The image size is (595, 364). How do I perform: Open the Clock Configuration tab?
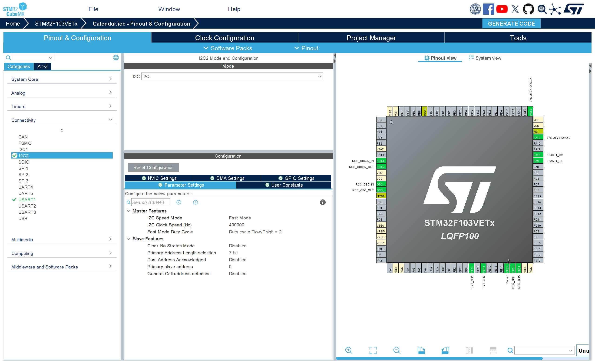pyautogui.click(x=224, y=38)
